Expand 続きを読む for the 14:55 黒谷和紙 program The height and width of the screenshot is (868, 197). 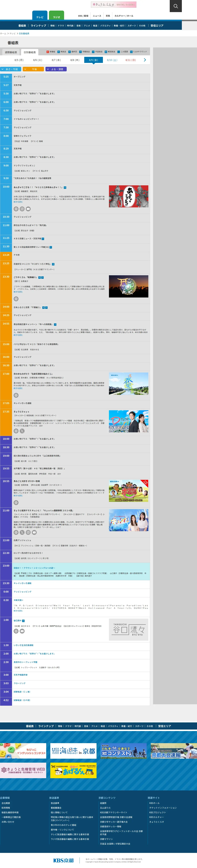click(18, 335)
